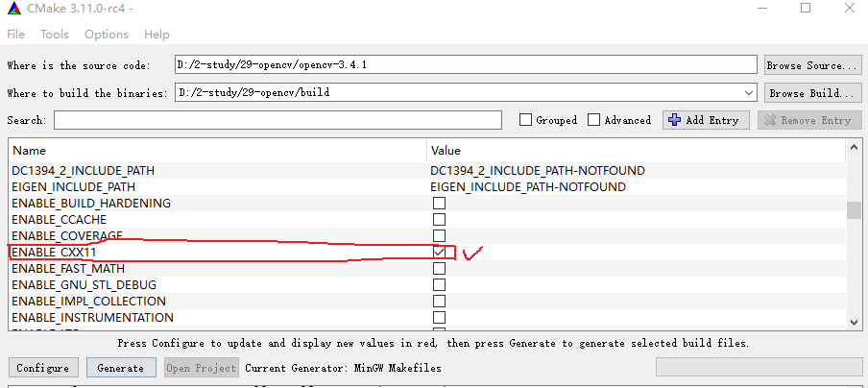Expand the build binaries path dropdown

[x=749, y=93]
